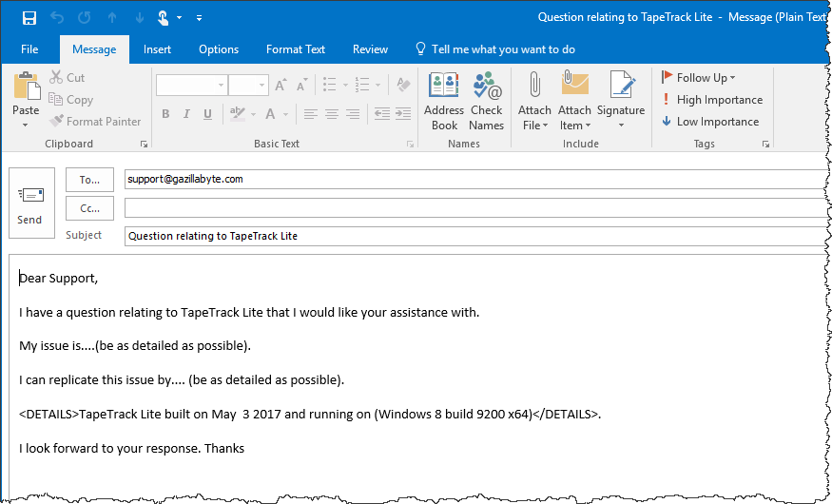Expand the Paste options dropdown arrow

(x=26, y=126)
